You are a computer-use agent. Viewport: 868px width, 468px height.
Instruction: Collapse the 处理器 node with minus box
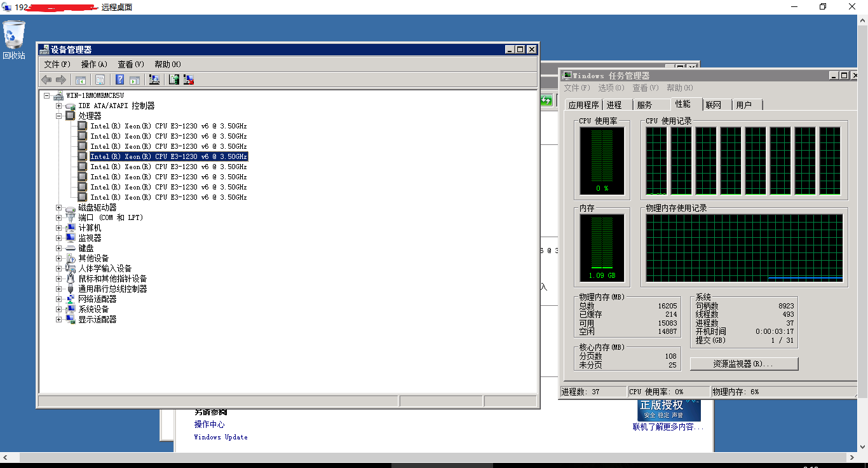coord(58,116)
